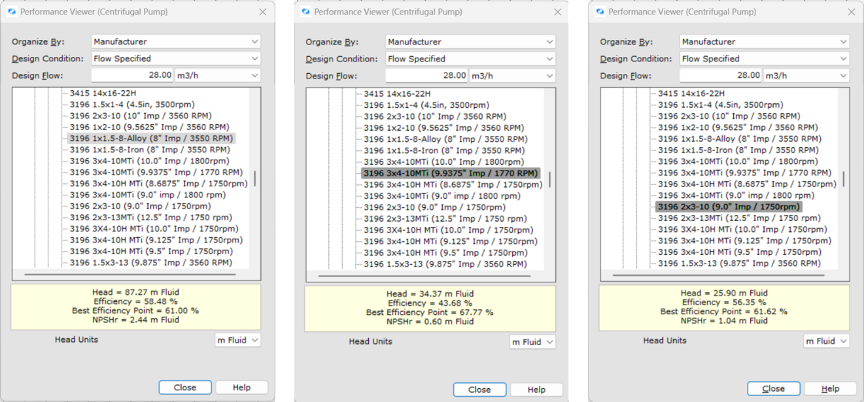
Task: Click title bar icon of dialog showing Head 25.90 m
Action: coord(600,12)
